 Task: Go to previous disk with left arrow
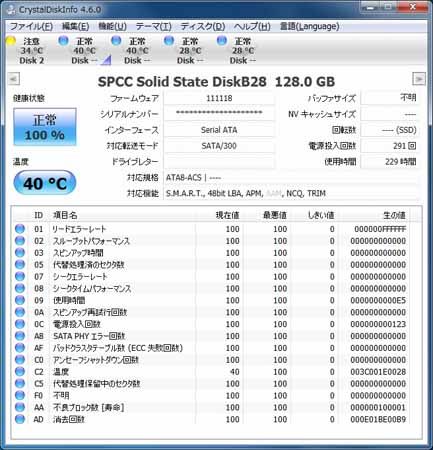pos(14,79)
